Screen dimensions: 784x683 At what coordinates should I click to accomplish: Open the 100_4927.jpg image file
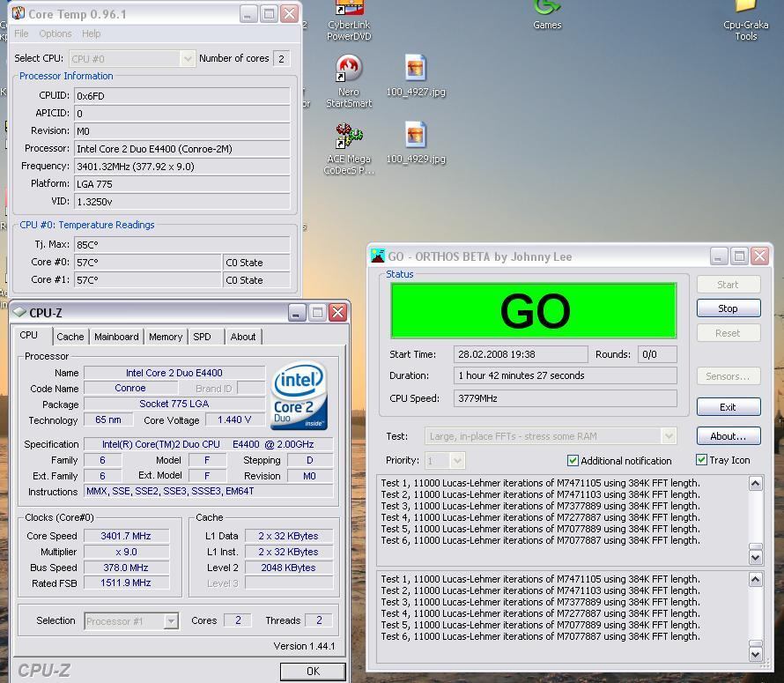[416, 76]
